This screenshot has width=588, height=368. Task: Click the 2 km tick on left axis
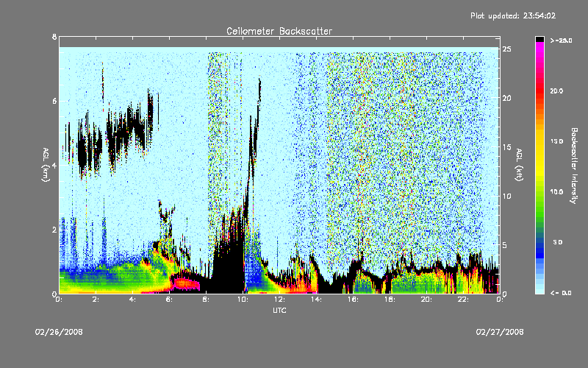tap(54, 230)
